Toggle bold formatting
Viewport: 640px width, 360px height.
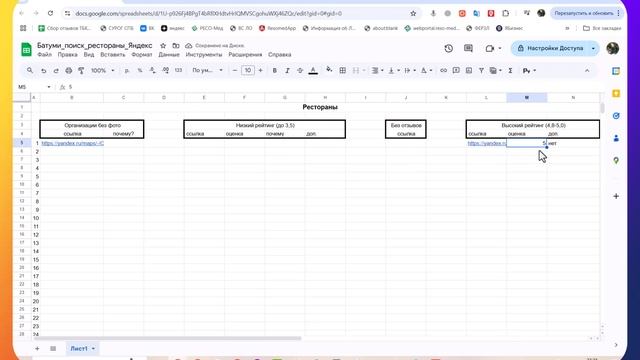[x=274, y=71]
